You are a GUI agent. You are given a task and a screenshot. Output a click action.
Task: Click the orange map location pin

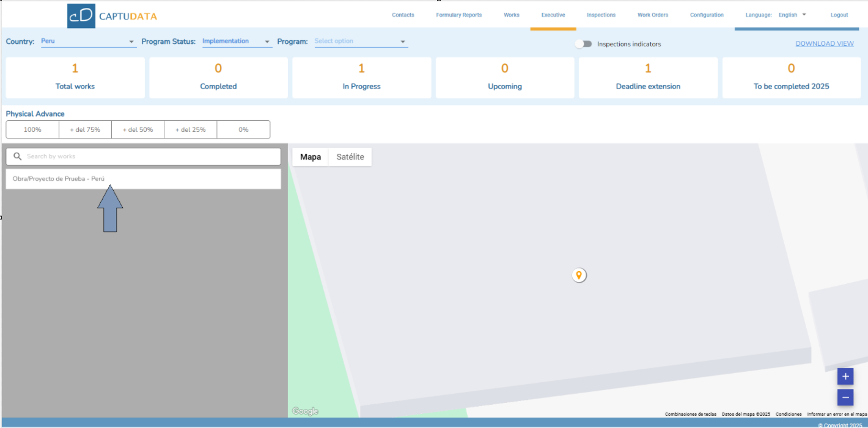pos(579,275)
